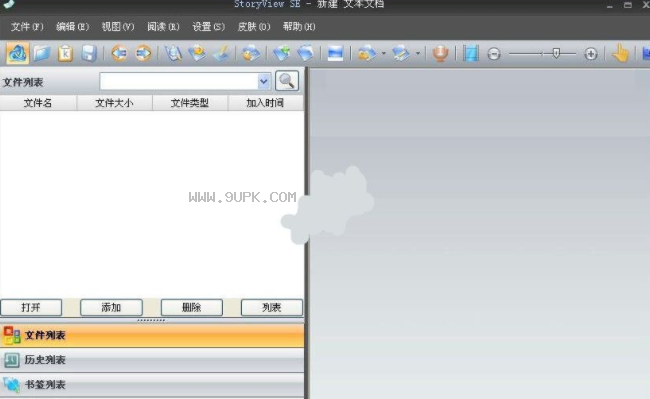The image size is (650, 399).
Task: Select the 文件列表 sidebar tab
Action: pyautogui.click(x=152, y=335)
